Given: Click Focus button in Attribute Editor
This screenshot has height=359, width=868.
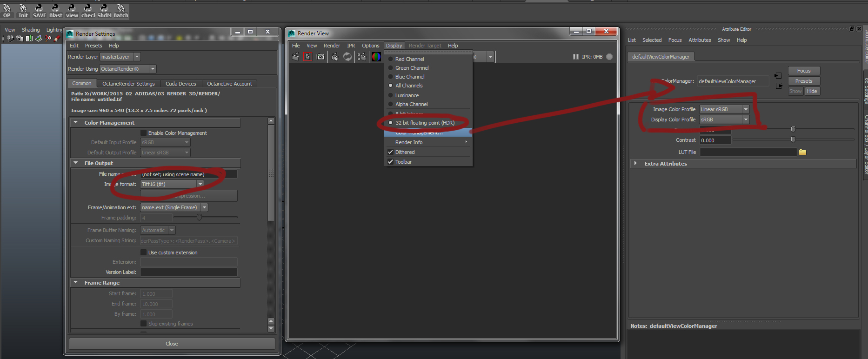Looking at the screenshot, I should coord(804,71).
